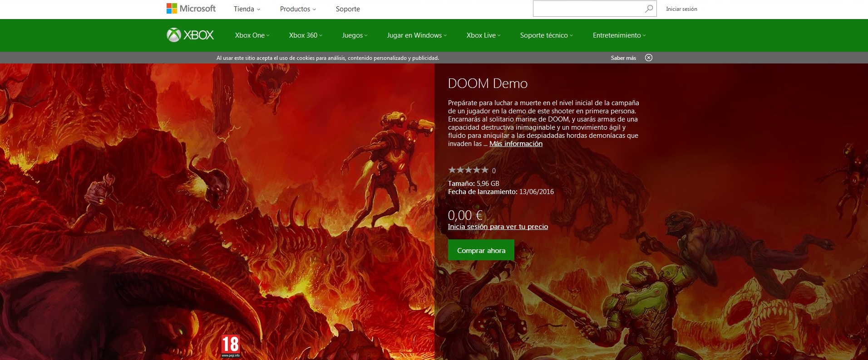868x360 pixels.
Task: Click into the search input field
Action: click(588, 9)
